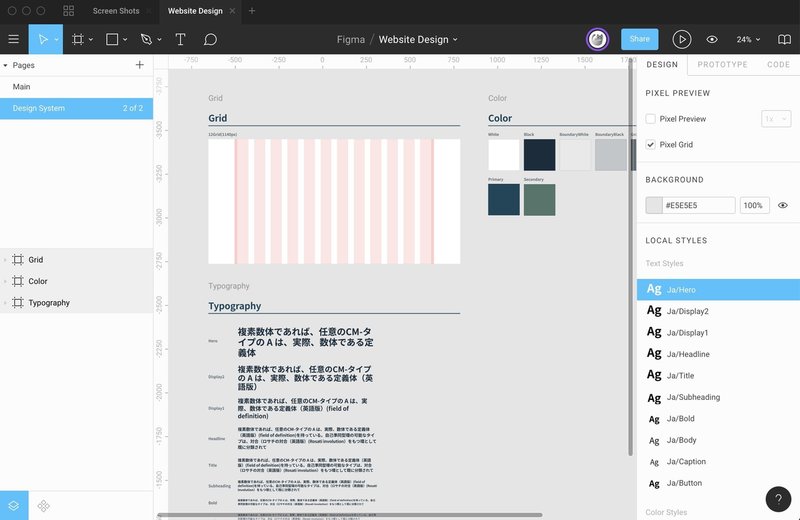The image size is (800, 520).
Task: Open Pen tool dropdown arrow
Action: point(159,40)
